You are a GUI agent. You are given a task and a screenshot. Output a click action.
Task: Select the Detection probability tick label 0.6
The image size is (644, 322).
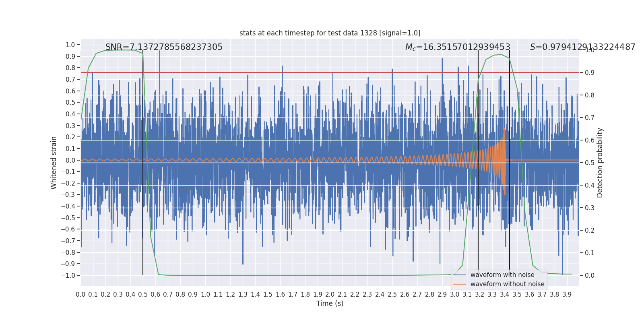point(590,140)
